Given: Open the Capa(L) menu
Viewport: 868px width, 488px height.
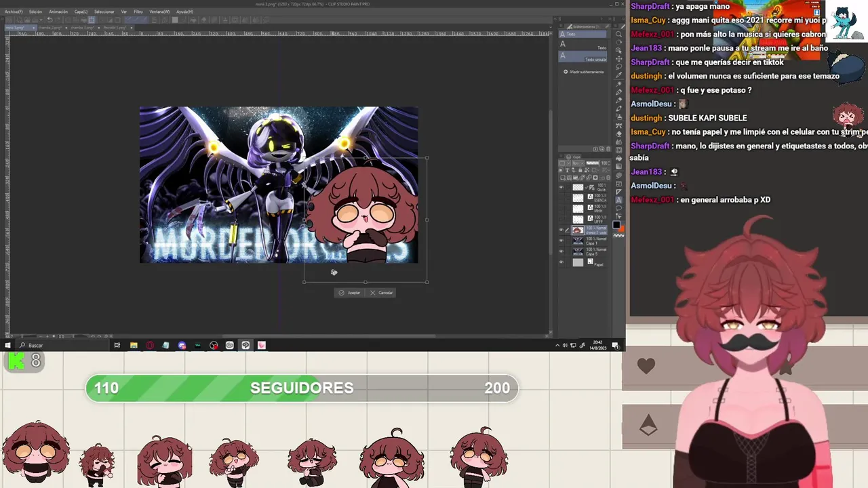Looking at the screenshot, I should coord(81,12).
